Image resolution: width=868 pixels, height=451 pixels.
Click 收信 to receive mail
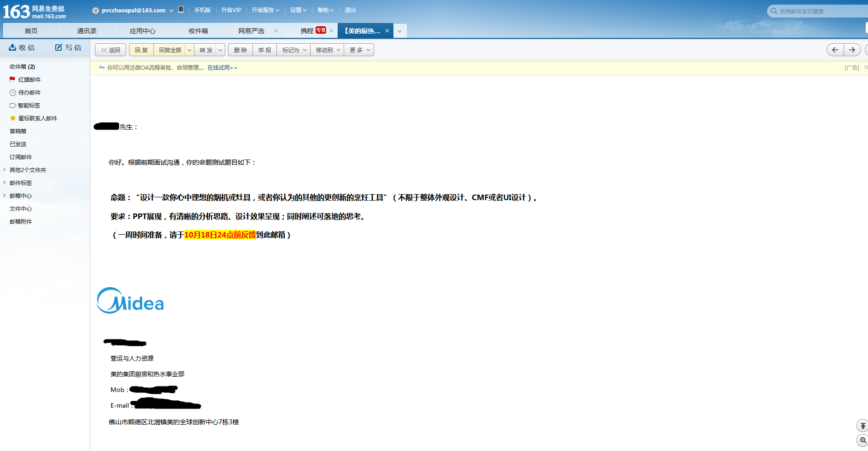[22, 47]
